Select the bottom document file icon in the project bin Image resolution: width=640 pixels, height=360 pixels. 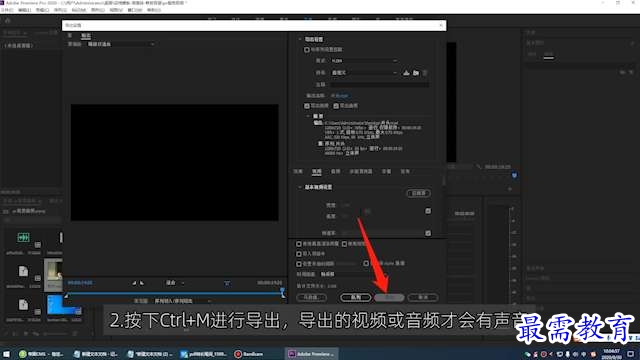tap(23, 304)
